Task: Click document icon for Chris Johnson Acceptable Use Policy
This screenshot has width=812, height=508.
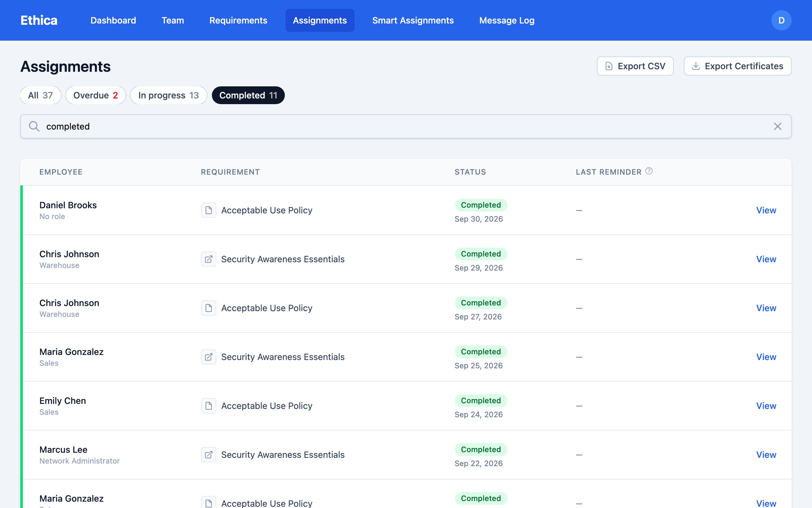Action: coord(209,308)
